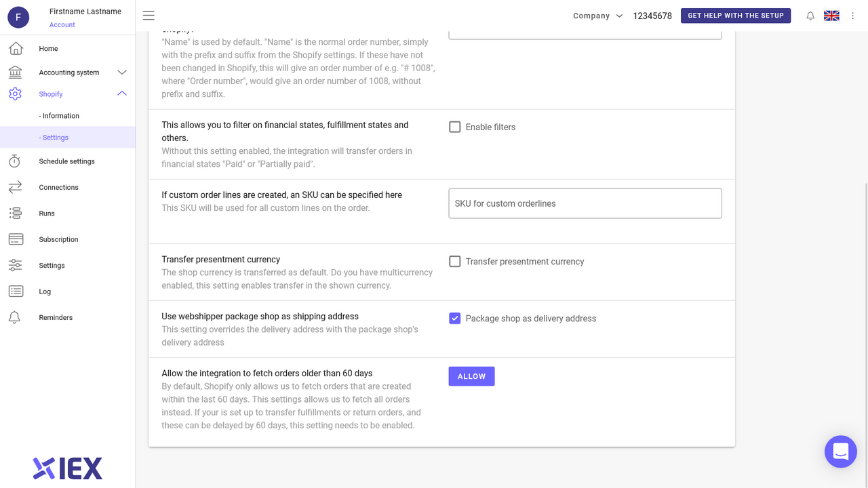This screenshot has width=868, height=488.
Task: Click the Runs list icon
Action: click(16, 213)
